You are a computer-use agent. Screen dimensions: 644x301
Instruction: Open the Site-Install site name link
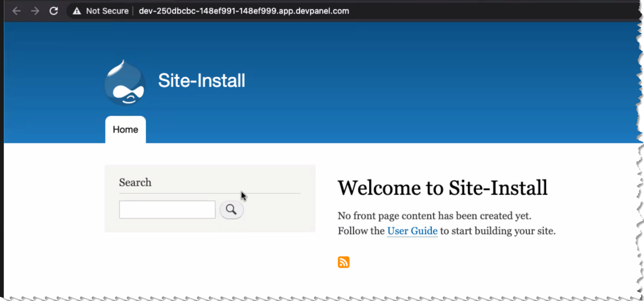pyautogui.click(x=201, y=81)
